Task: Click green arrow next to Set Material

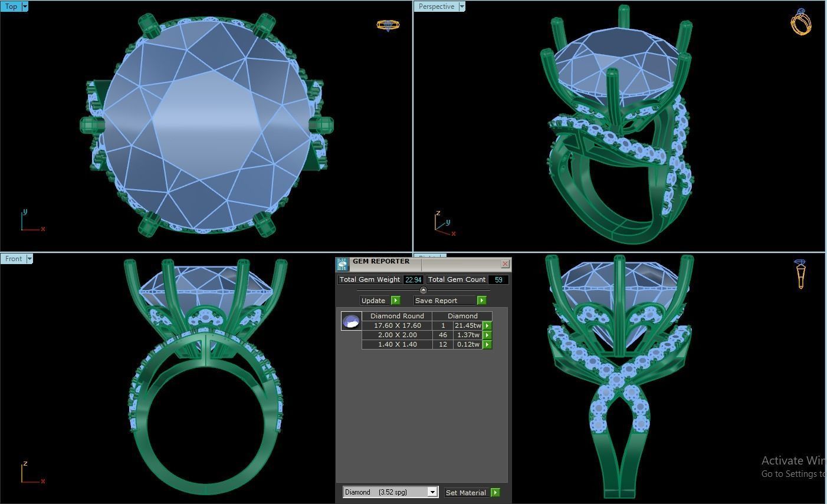Action: tap(495, 493)
